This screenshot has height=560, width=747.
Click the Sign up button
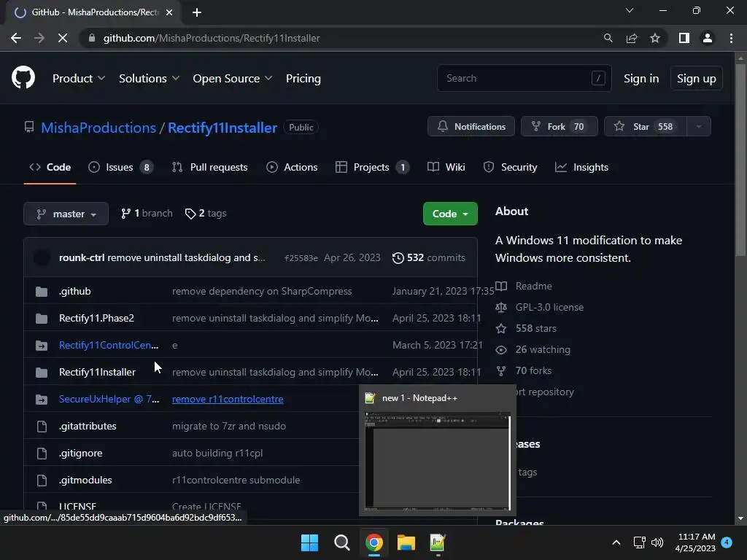[x=696, y=78]
